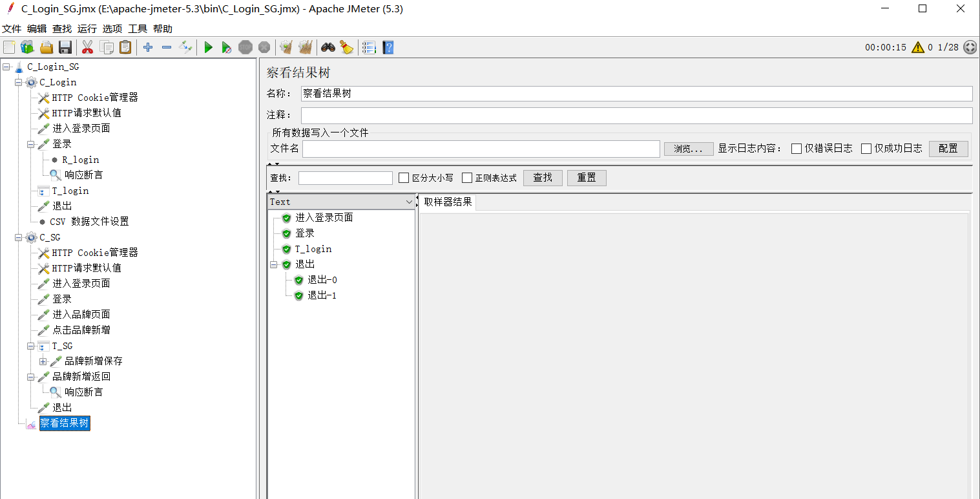Open a test plan with the folder icon

pos(46,47)
